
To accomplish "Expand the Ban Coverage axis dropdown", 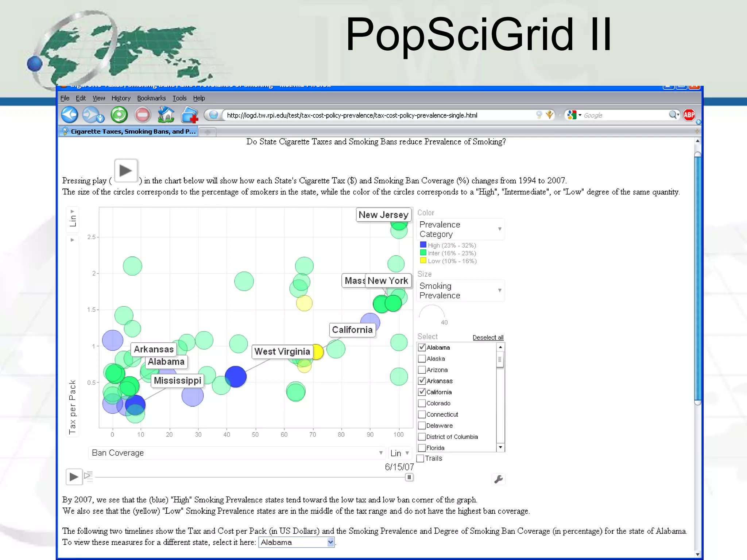I will pos(237,453).
